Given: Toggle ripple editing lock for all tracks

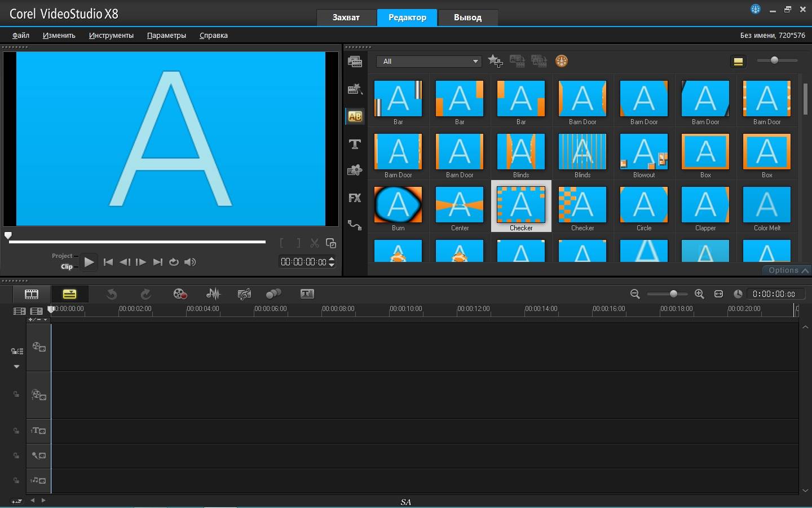Looking at the screenshot, I should pos(17,351).
